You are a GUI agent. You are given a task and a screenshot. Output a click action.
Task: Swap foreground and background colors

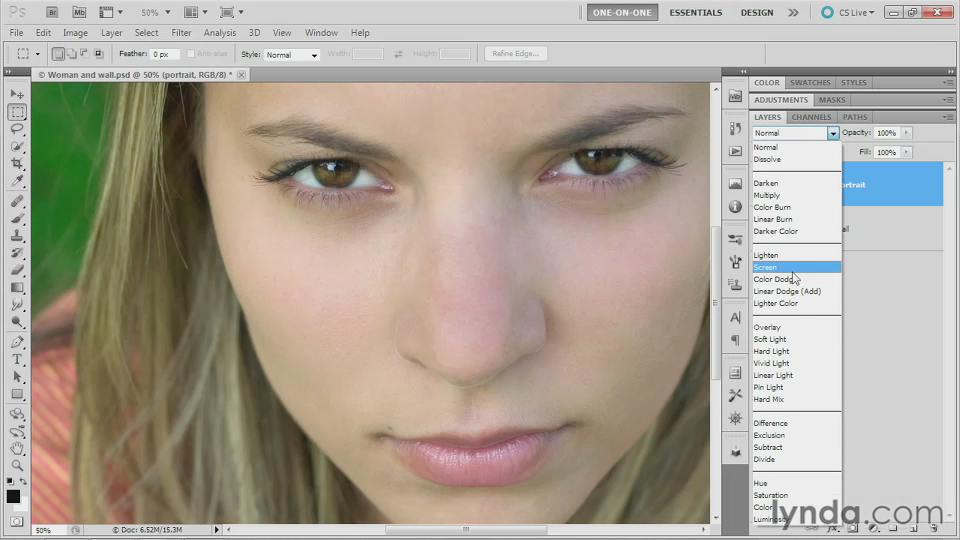[23, 481]
